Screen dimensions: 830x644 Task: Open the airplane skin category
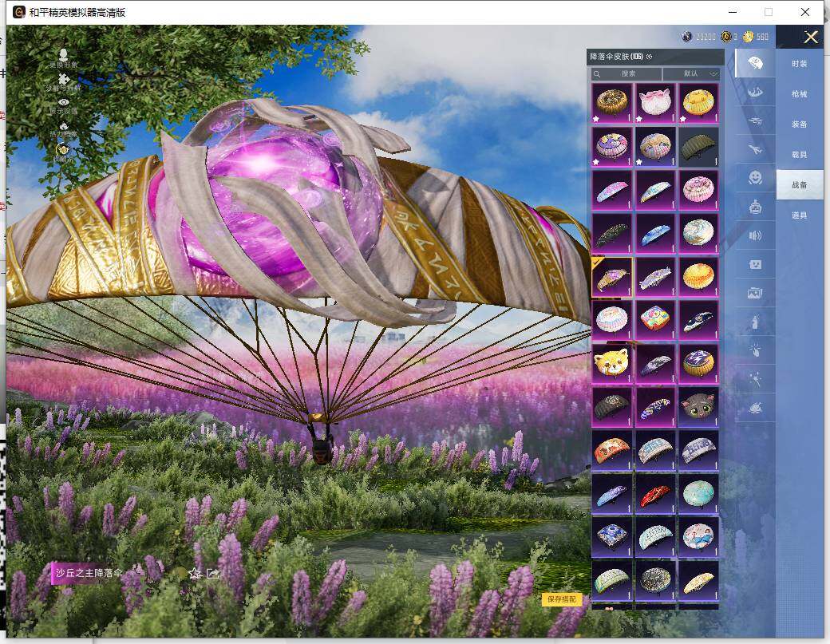point(754,149)
